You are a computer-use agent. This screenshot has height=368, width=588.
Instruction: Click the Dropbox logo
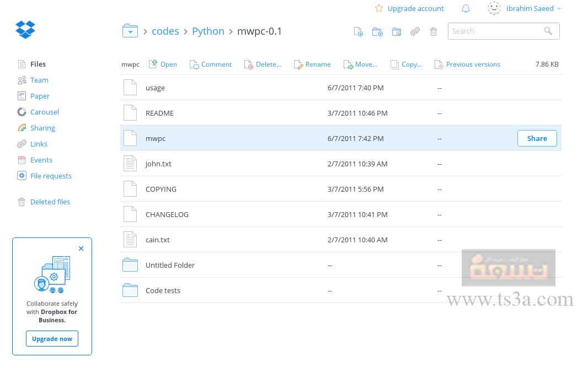tap(25, 30)
